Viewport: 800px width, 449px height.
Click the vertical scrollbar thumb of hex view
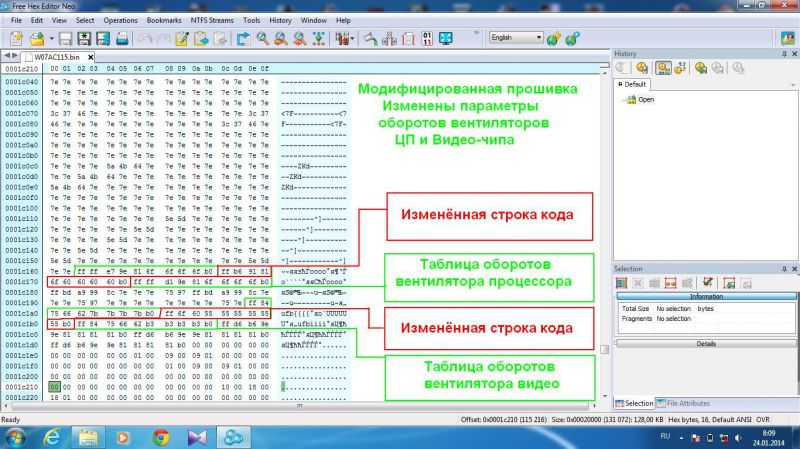[x=605, y=349]
